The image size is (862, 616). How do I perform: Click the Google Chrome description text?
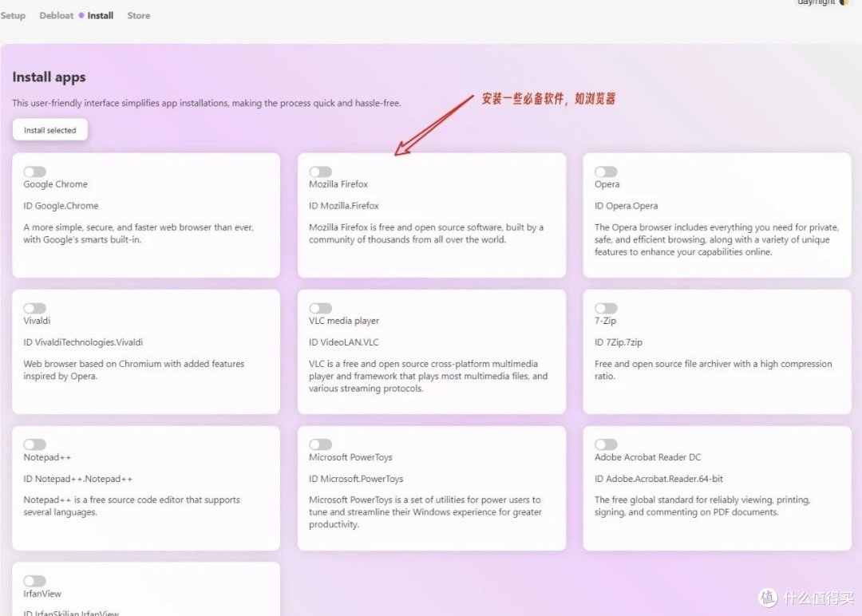pyautogui.click(x=139, y=233)
